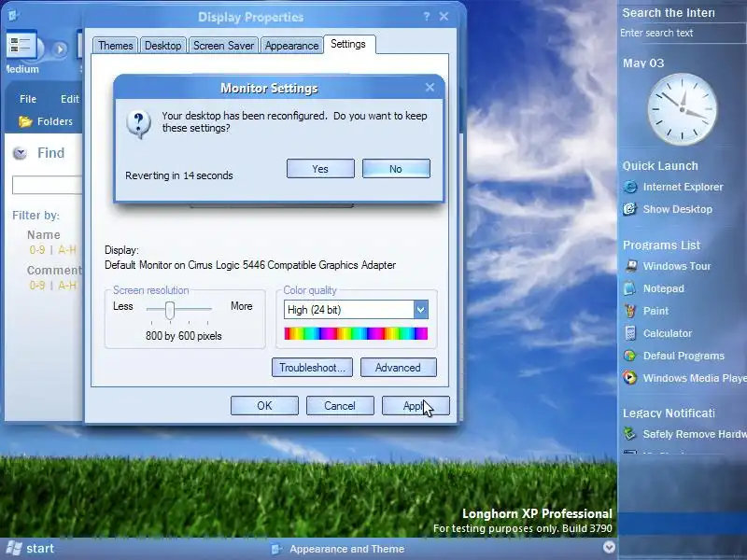Screen dimensions: 747x560
Task: Click No in Monitor Settings dialog
Action: click(396, 169)
